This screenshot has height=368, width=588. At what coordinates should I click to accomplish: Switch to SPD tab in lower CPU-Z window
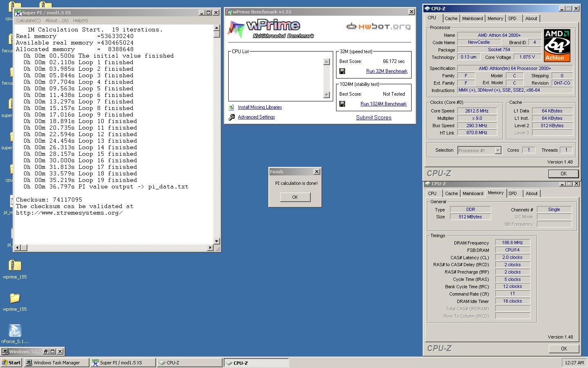pos(513,193)
